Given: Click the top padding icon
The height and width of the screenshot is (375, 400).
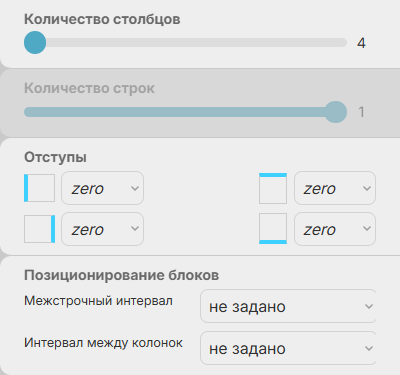Looking at the screenshot, I should point(273,188).
